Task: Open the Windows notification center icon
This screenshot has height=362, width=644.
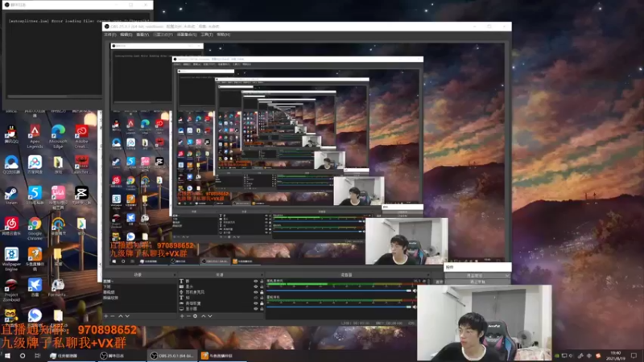Action: click(634, 356)
